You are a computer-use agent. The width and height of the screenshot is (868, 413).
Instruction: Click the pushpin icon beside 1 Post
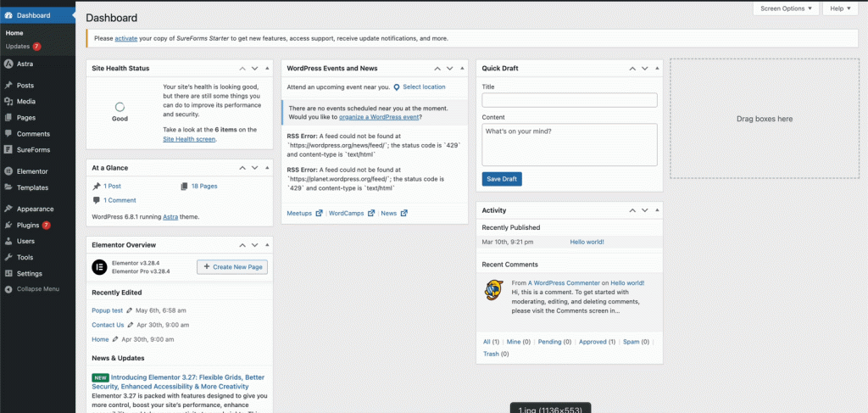[97, 187]
